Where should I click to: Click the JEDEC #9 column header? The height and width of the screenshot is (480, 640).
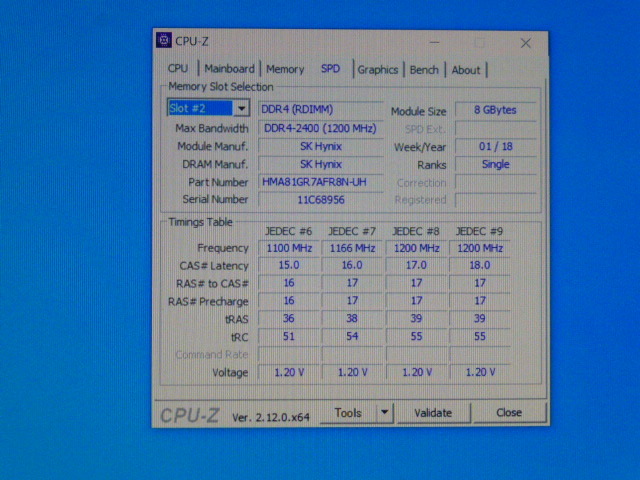point(479,231)
